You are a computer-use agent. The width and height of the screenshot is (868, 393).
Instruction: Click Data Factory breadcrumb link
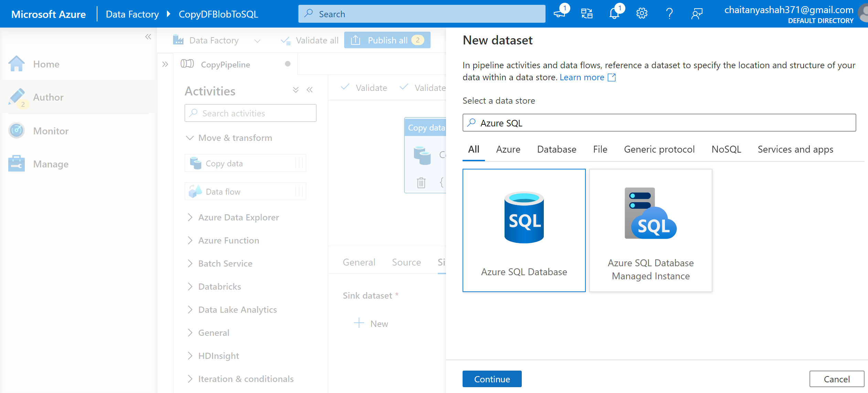click(132, 14)
